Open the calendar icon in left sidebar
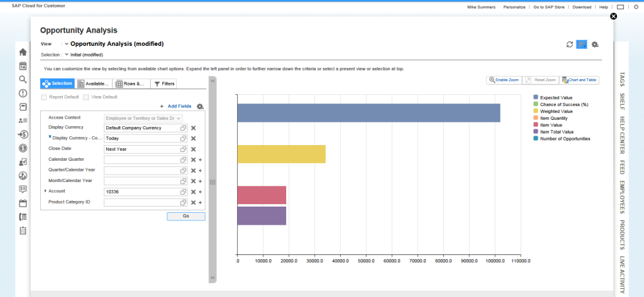The image size is (644, 297). (23, 66)
